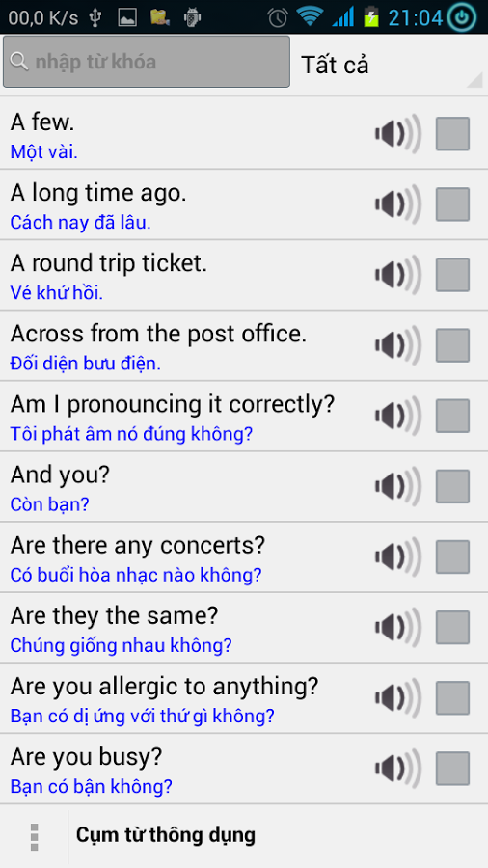
Task: Open 'Cụm từ thông dụng' section title
Action: (x=166, y=835)
